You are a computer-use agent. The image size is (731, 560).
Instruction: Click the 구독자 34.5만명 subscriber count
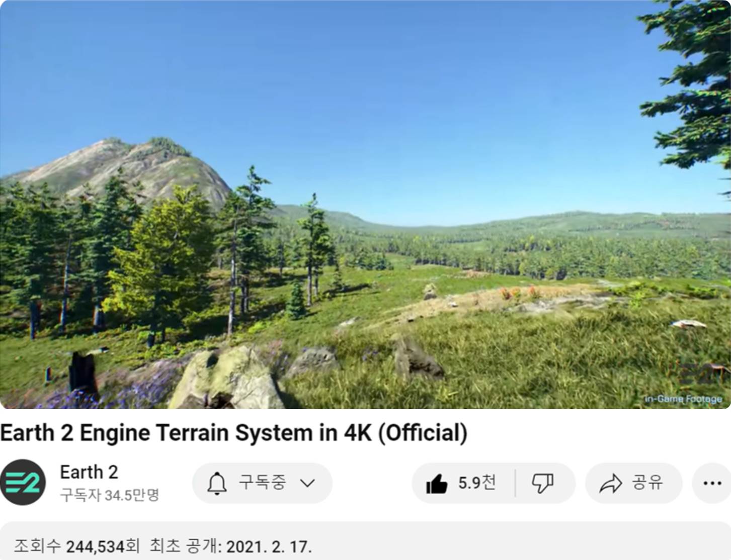[x=110, y=495]
